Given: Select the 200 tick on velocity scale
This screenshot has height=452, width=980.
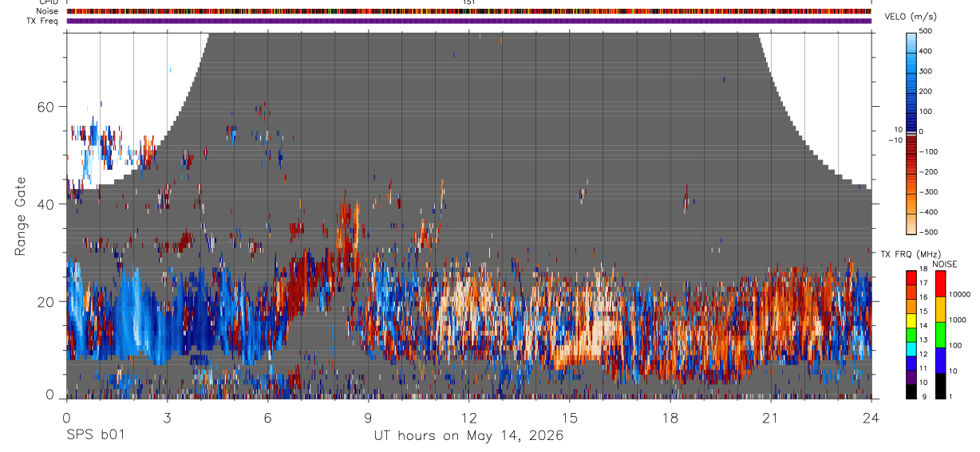Looking at the screenshot, I should [926, 91].
